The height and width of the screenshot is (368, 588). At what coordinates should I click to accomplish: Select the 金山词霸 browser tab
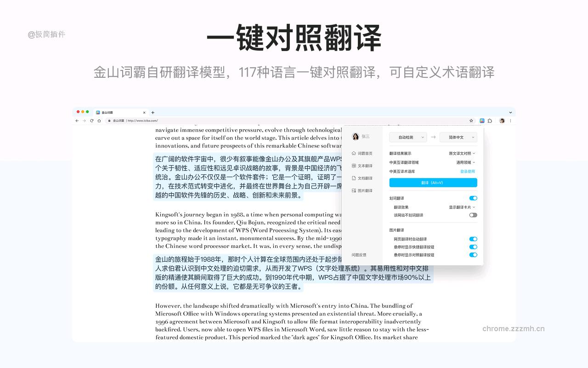[x=120, y=112]
